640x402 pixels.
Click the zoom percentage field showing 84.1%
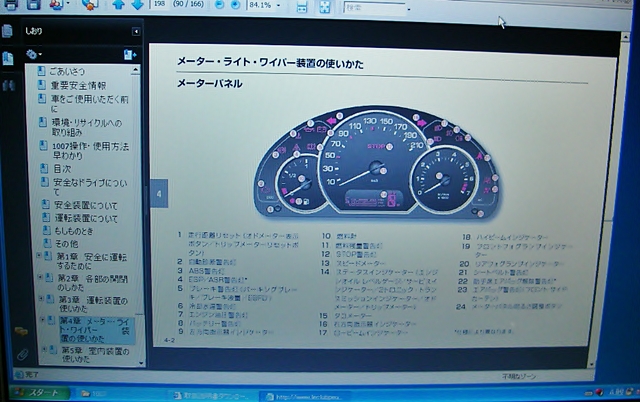[x=260, y=5]
